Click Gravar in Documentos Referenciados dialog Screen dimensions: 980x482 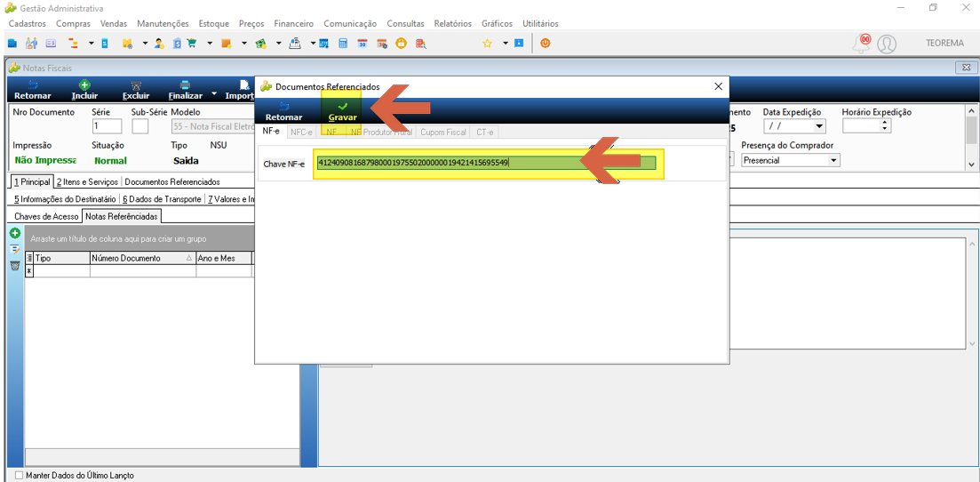[x=342, y=111]
